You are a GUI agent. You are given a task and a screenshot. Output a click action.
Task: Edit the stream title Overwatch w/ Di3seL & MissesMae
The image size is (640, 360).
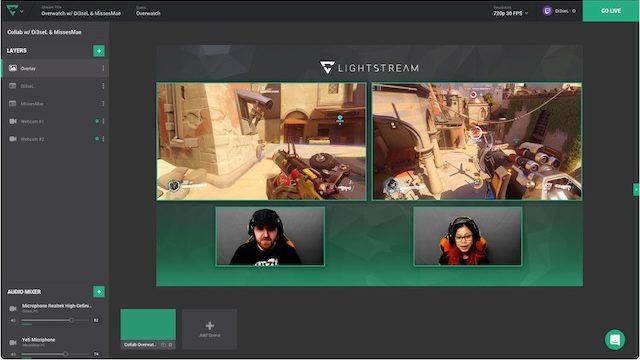81,13
